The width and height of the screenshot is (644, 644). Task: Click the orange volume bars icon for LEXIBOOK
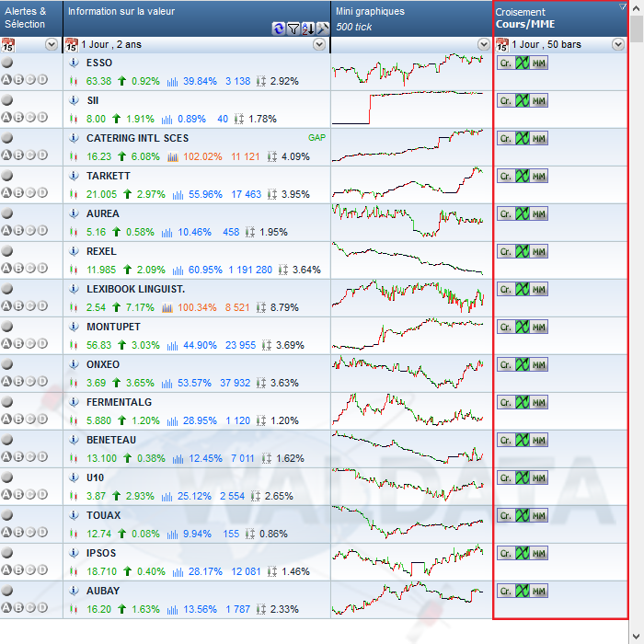tap(167, 307)
